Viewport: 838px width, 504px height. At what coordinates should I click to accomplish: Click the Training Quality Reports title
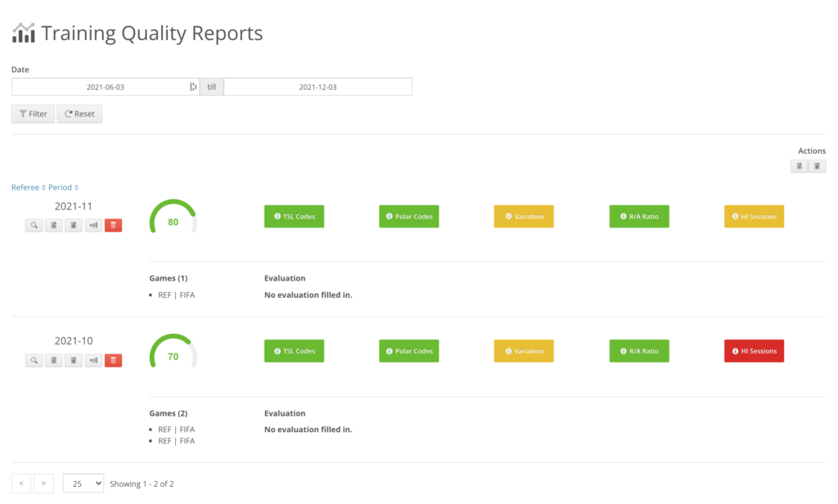tap(151, 34)
